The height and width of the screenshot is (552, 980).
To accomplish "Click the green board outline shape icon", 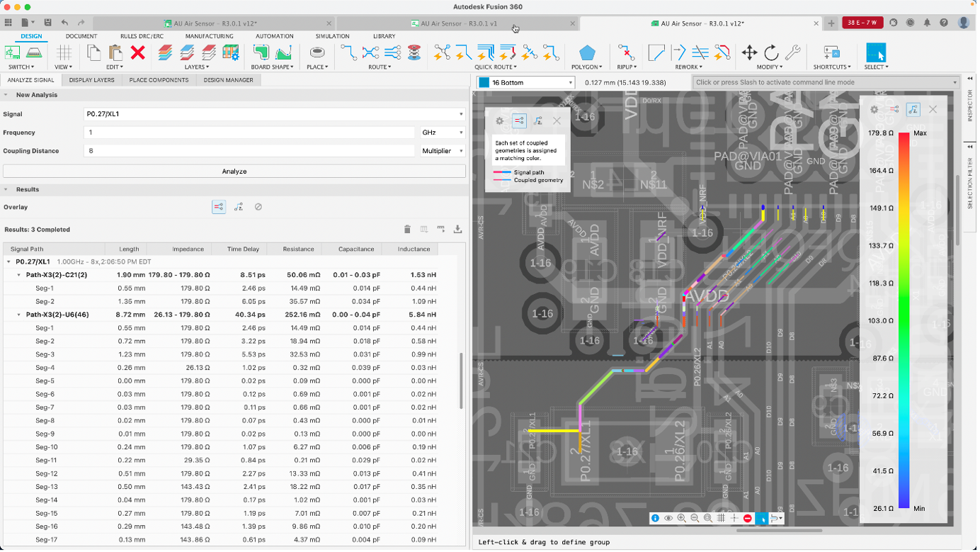I will 261,52.
